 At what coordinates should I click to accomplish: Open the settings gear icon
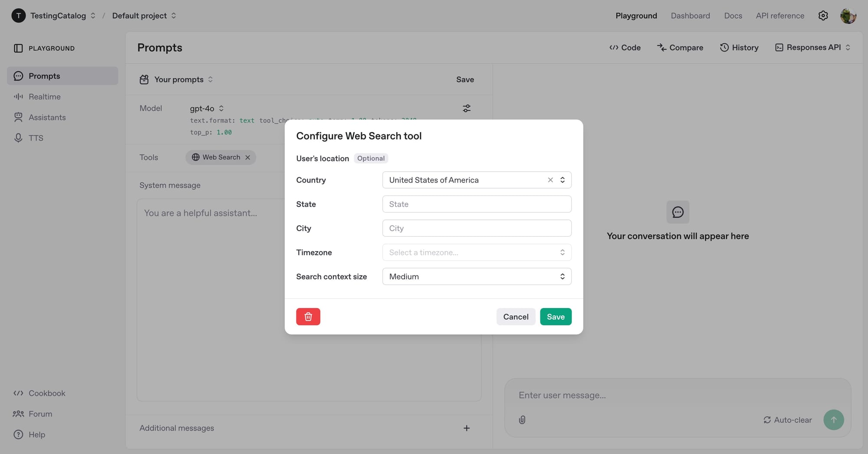point(823,16)
